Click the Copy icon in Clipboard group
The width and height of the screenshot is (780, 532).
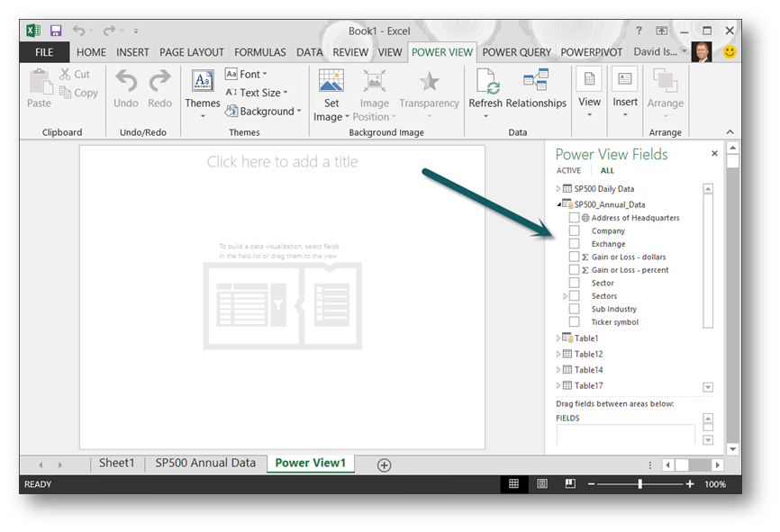click(x=65, y=92)
